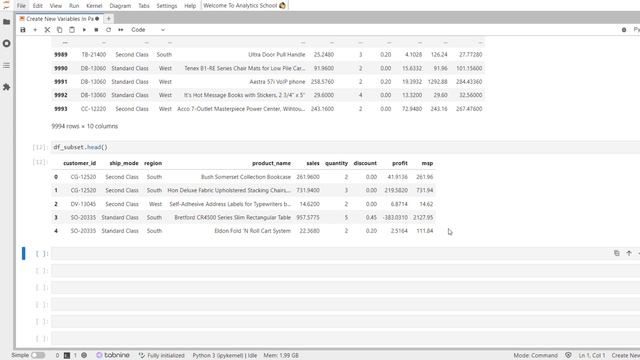Click the Mem: 1.99 GB status entry

tap(281, 355)
